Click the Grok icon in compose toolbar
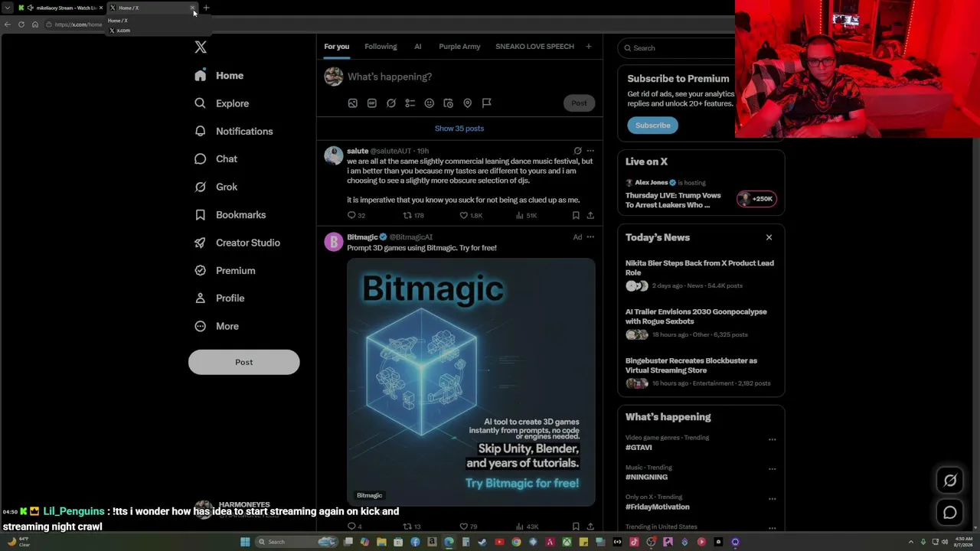The width and height of the screenshot is (980, 551). click(x=390, y=103)
